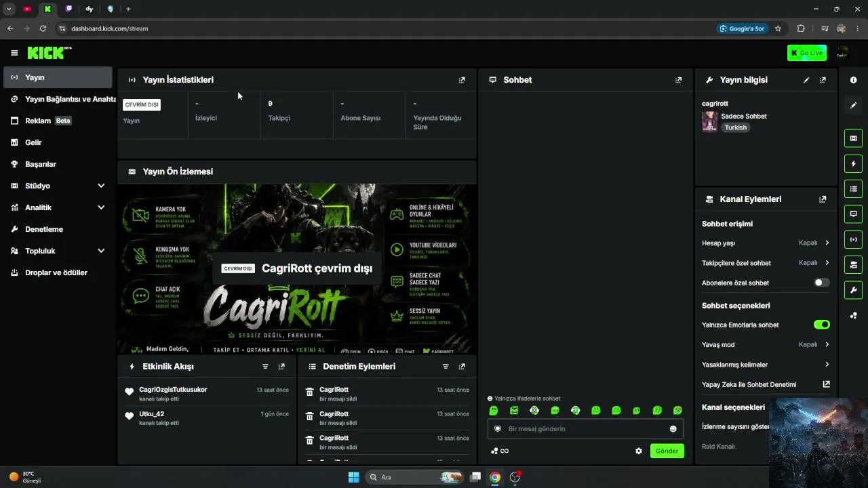868x488 pixels.
Task: Edit the Yayın bilgisi stream info
Action: tap(806, 80)
